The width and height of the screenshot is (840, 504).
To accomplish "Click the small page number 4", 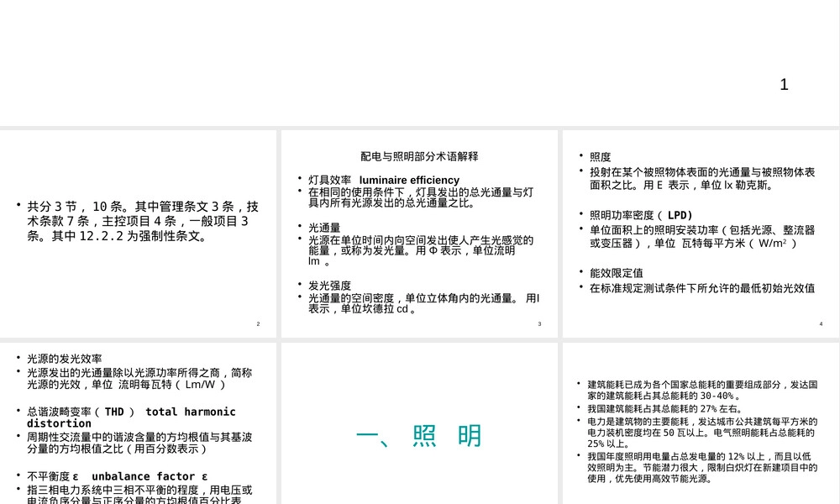I will [821, 324].
